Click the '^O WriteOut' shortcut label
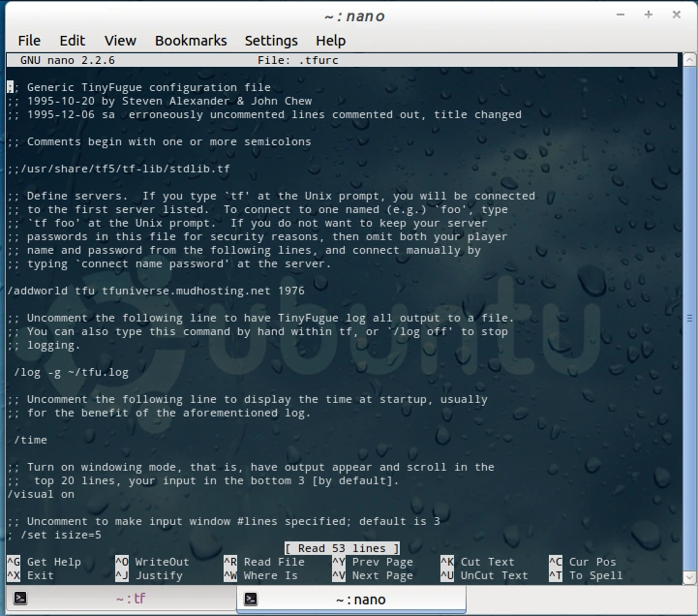Viewport: 698px width, 616px height. [152, 562]
